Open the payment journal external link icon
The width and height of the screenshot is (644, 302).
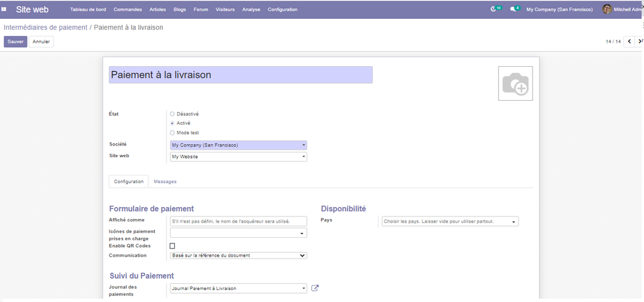[315, 288]
